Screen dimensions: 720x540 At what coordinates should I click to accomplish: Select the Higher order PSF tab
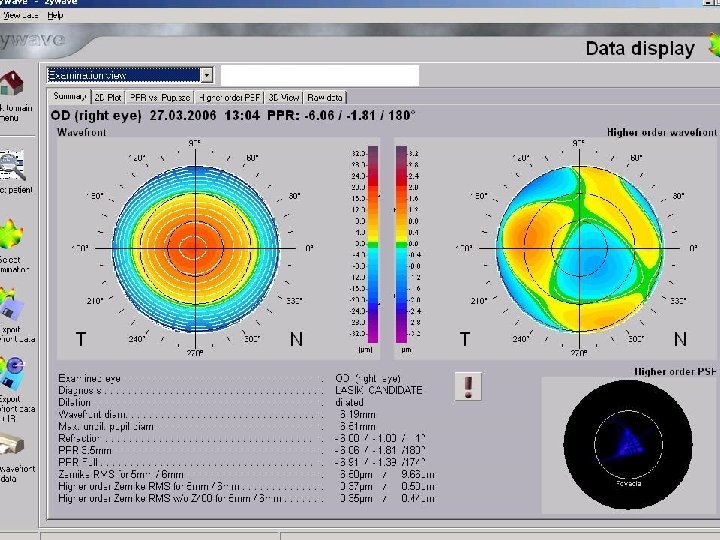229,97
